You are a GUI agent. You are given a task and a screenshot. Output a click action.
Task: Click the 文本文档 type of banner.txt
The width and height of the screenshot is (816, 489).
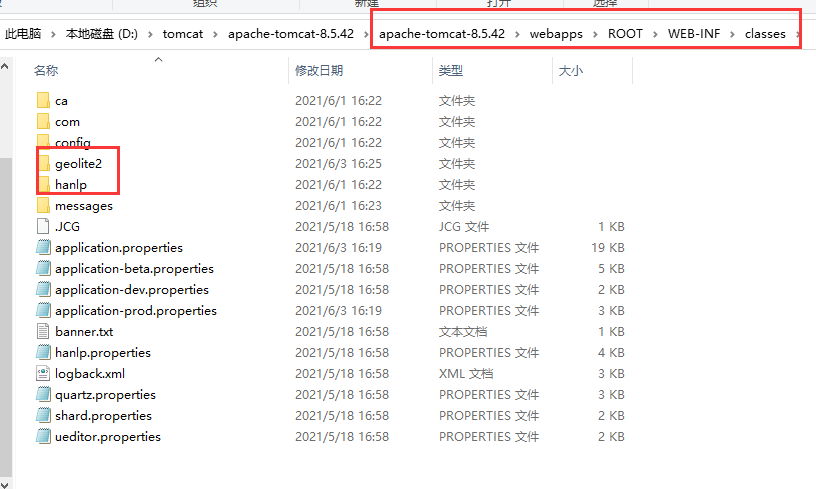pyautogui.click(x=463, y=331)
